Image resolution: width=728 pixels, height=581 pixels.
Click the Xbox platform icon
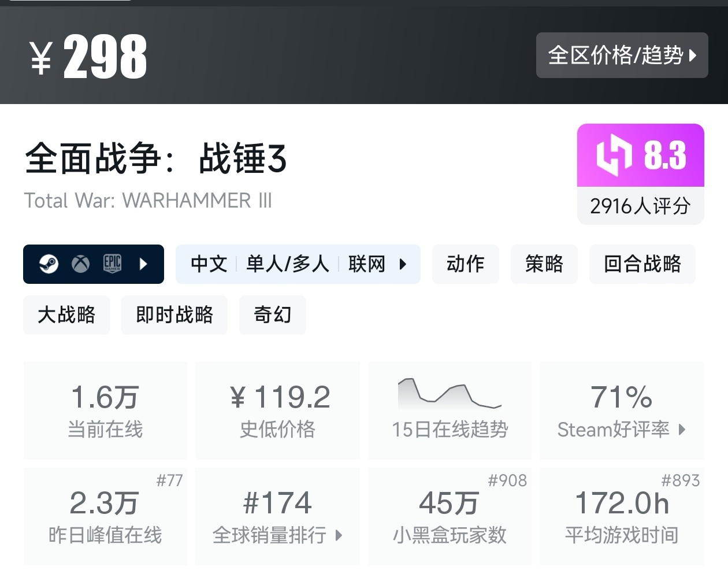tap(81, 264)
